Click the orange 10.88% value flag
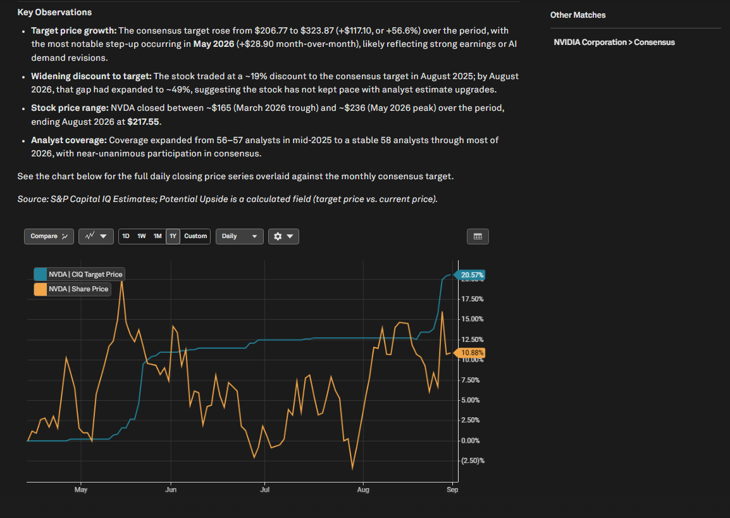 pyautogui.click(x=470, y=353)
